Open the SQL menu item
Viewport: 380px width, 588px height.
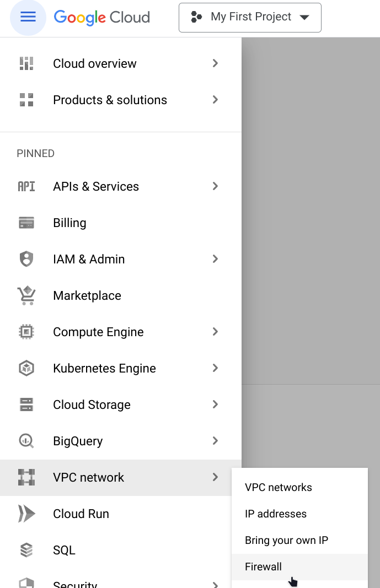click(64, 550)
